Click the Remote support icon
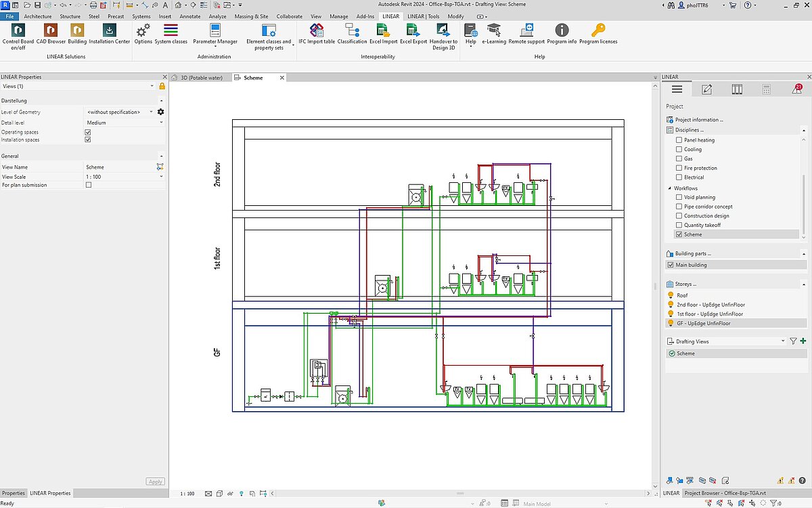Screen dimensions: 812x508 [x=526, y=30]
